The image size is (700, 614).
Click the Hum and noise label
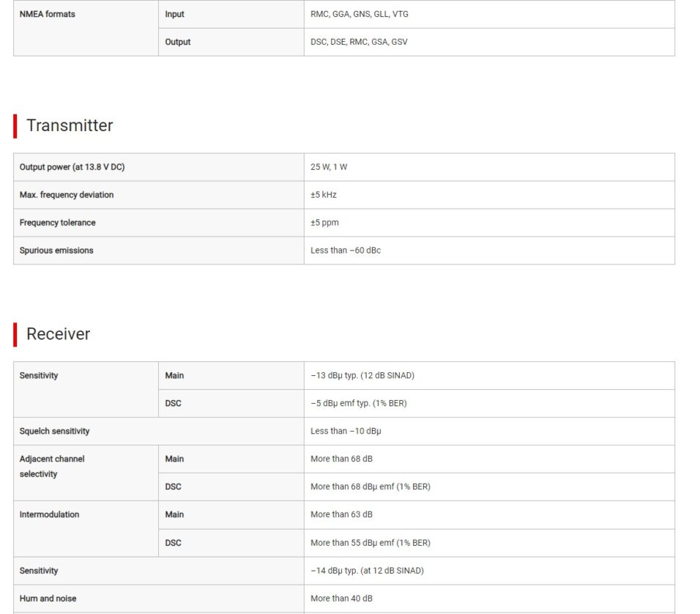coord(48,599)
